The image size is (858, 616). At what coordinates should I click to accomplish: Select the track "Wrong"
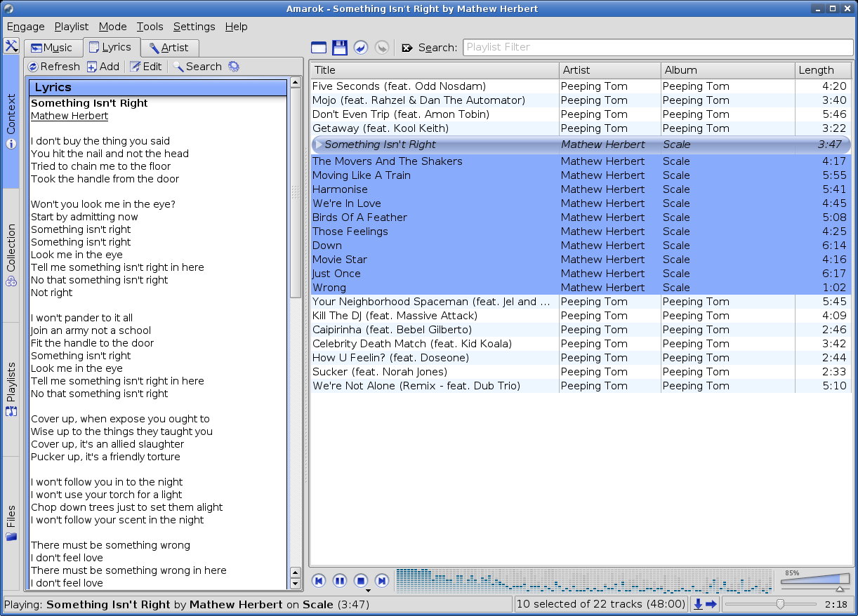(581, 288)
